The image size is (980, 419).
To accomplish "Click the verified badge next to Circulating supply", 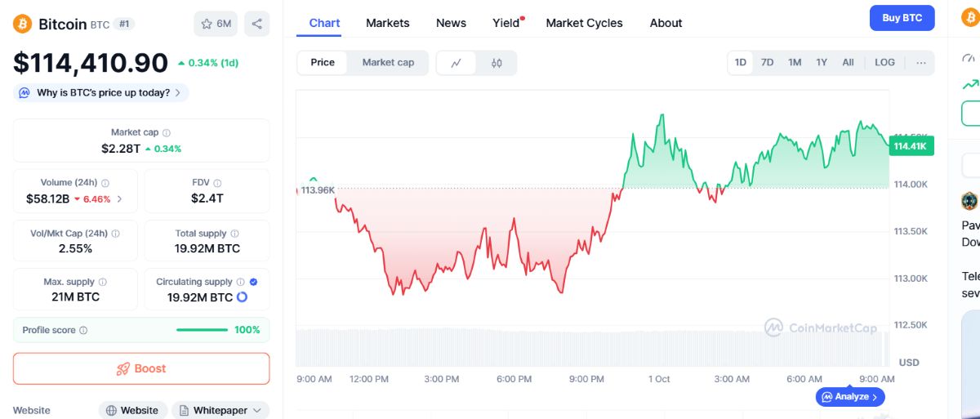I will [253, 282].
